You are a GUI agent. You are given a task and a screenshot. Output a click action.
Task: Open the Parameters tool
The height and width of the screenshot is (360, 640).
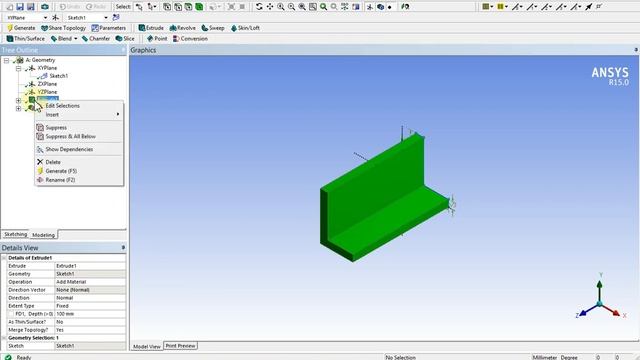[109, 28]
